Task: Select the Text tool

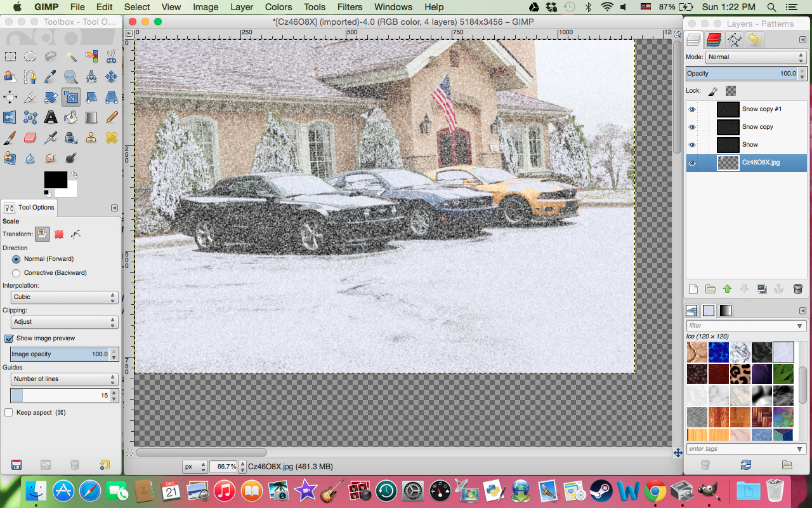Action: coord(50,117)
